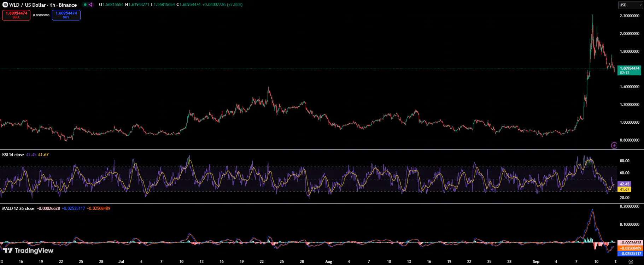Click the blue MACD value tag on axis
Viewport: 644px width, 265px height.
coord(630,254)
